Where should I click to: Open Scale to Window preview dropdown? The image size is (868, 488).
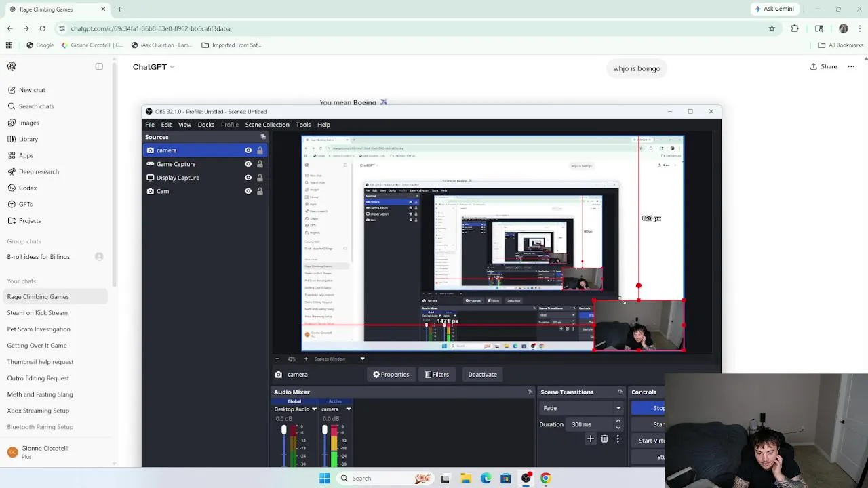(339, 359)
